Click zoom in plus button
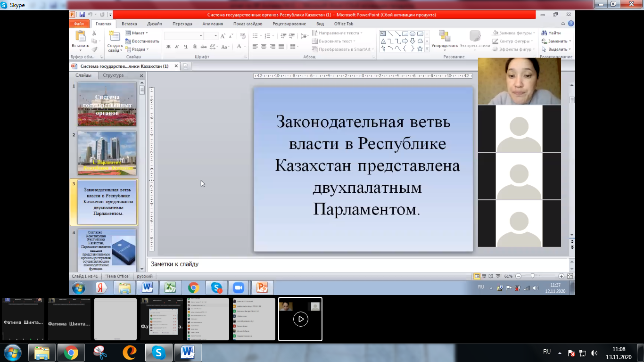This screenshot has height=362, width=644. pos(561,276)
